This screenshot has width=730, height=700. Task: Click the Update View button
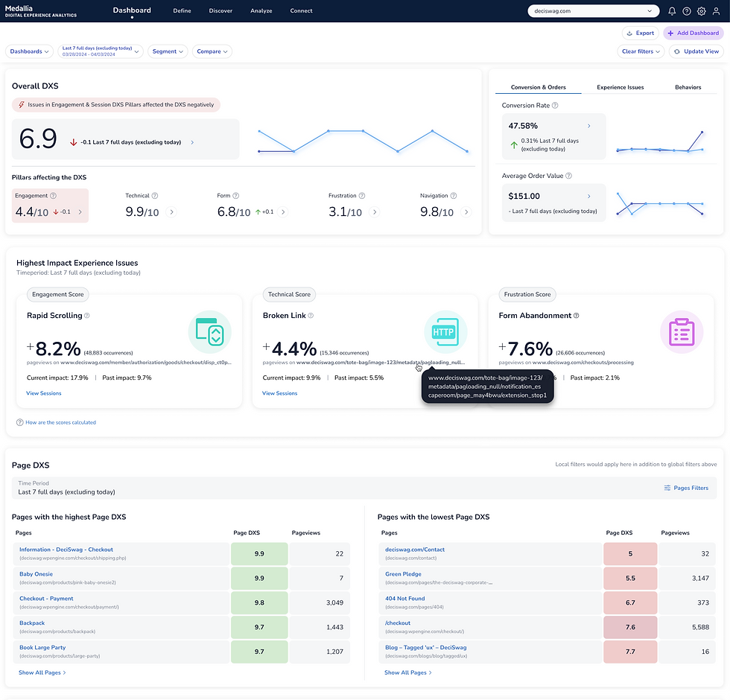tap(696, 51)
